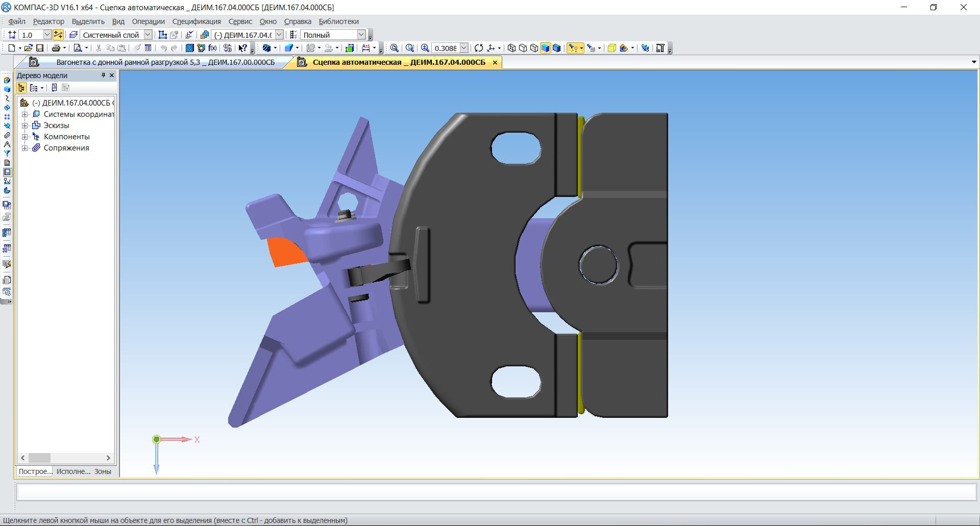The height and width of the screenshot is (526, 980).
Task: Click the zoom scale 0.3088 input field
Action: point(446,48)
